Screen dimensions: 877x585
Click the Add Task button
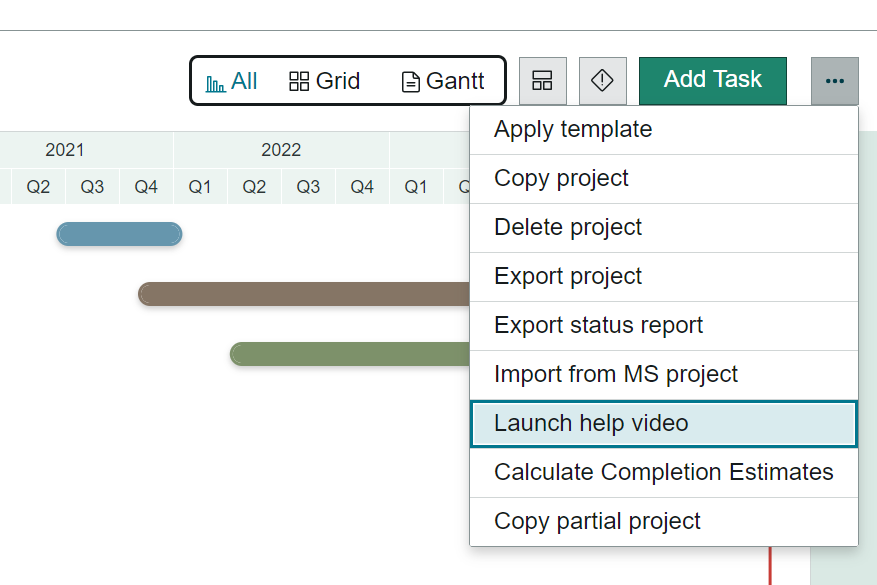click(x=712, y=81)
